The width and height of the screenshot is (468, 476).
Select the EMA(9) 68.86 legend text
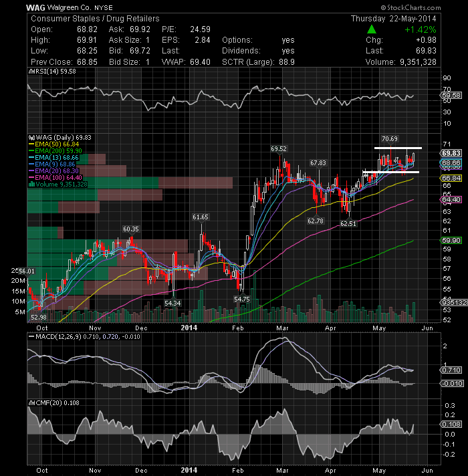coord(55,164)
